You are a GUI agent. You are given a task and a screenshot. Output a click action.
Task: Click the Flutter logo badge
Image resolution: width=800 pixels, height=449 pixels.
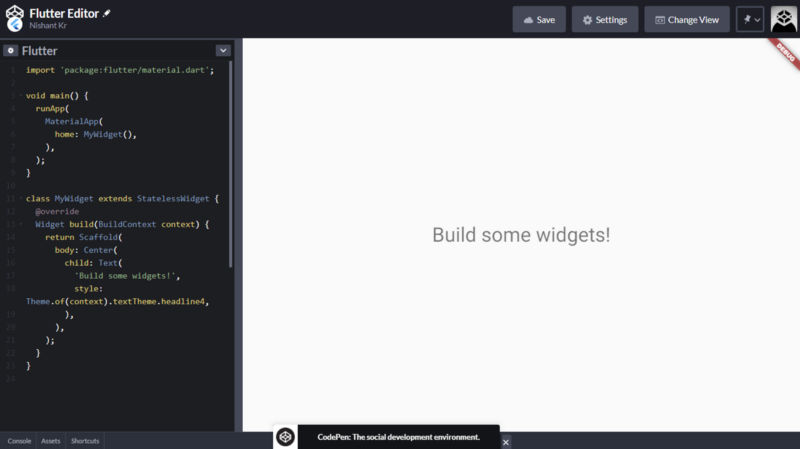click(x=15, y=24)
